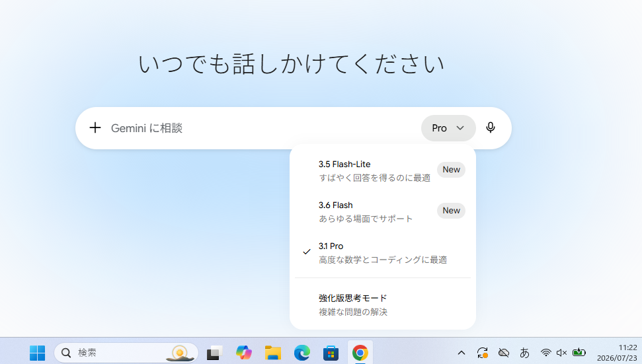
Task: Expand the hidden system tray icons chevron
Action: pyautogui.click(x=461, y=353)
